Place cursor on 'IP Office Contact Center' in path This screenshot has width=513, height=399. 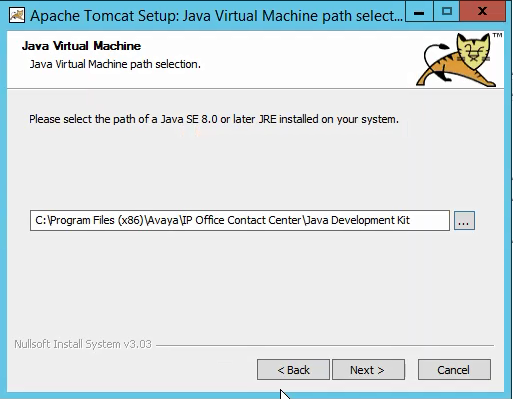pos(242,220)
